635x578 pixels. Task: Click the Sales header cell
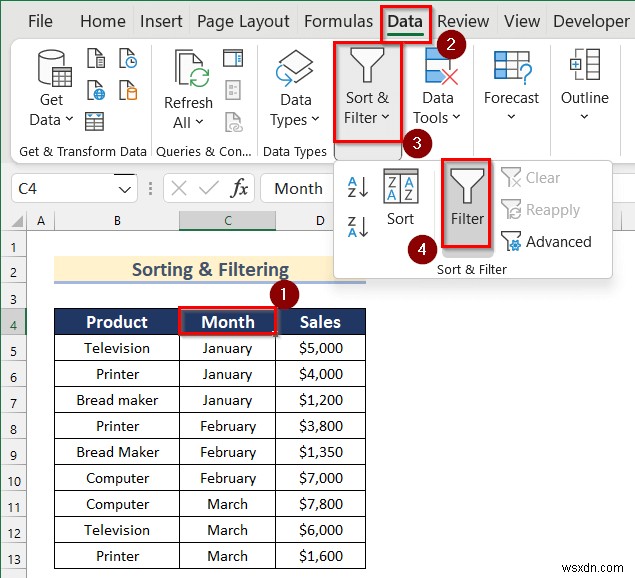click(320, 322)
